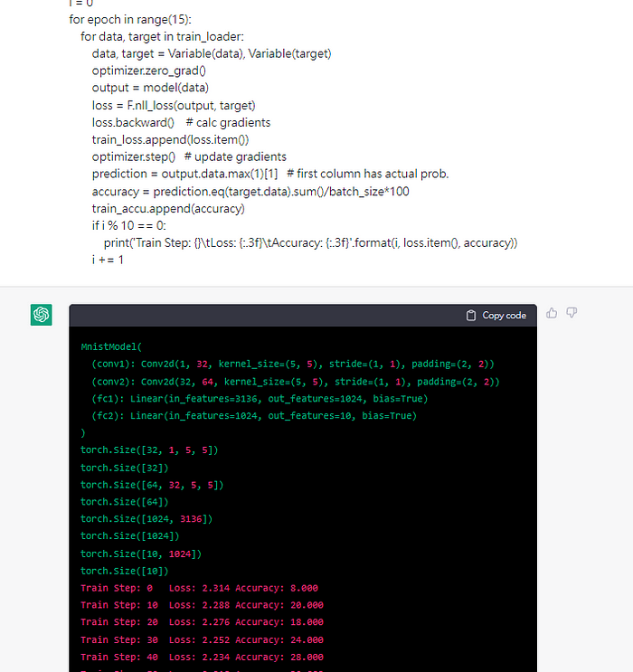Click '# first column has actual prob.' comment

pyautogui.click(x=368, y=174)
